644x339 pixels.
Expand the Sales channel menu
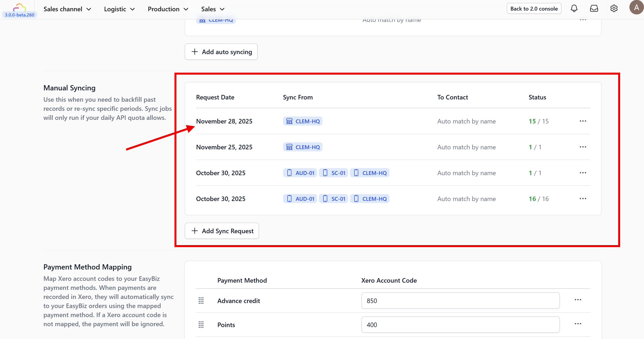click(x=67, y=9)
